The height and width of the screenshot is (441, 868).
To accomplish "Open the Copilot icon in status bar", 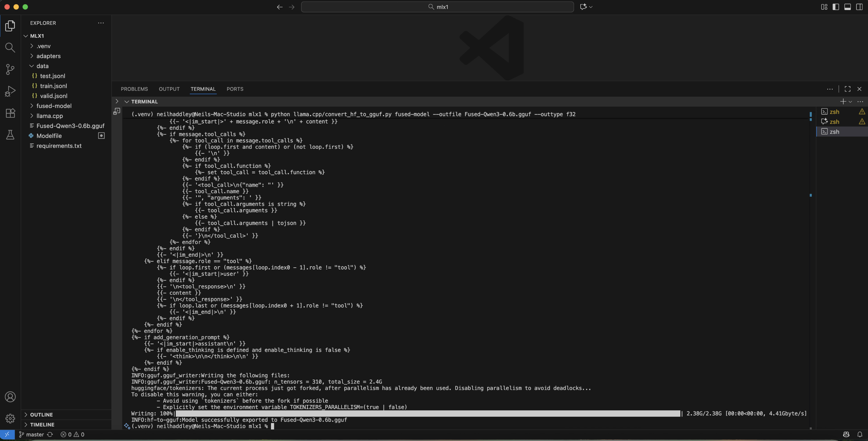I will click(x=846, y=434).
